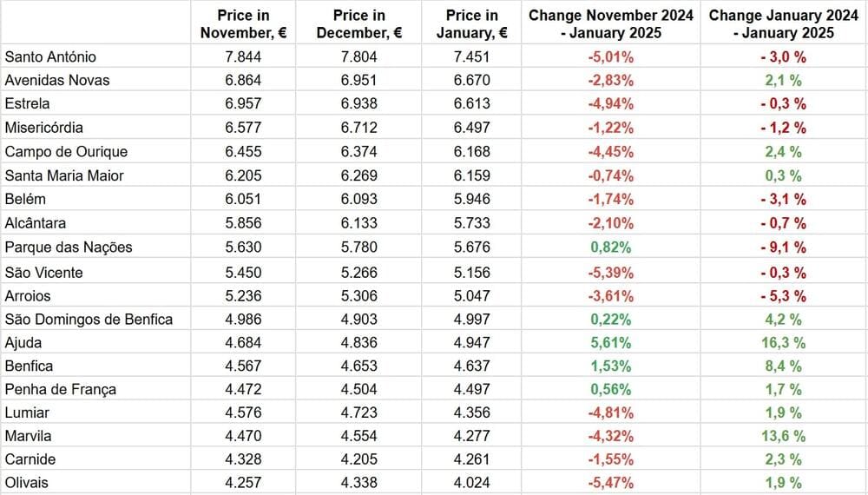Click the São Domingos de Benfica label
Screen dimensions: 868x495
pos(89,319)
